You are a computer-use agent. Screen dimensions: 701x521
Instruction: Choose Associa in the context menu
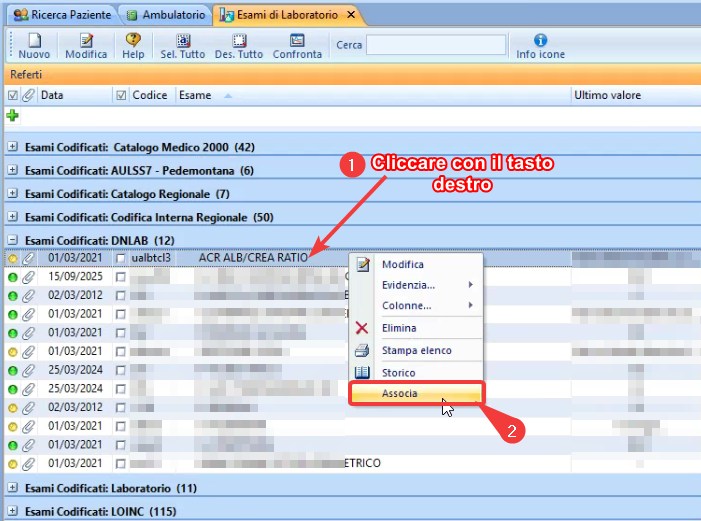click(416, 394)
